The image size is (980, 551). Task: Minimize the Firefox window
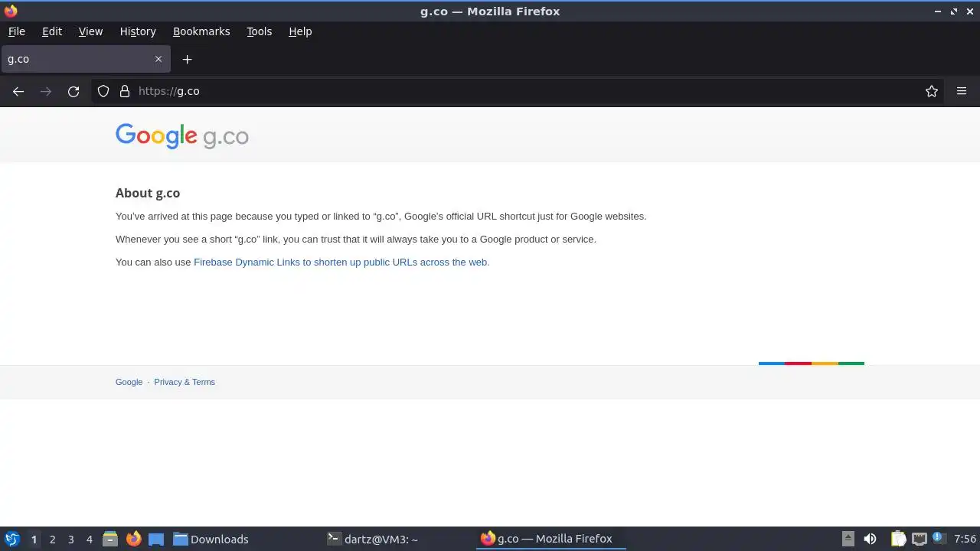coord(938,11)
